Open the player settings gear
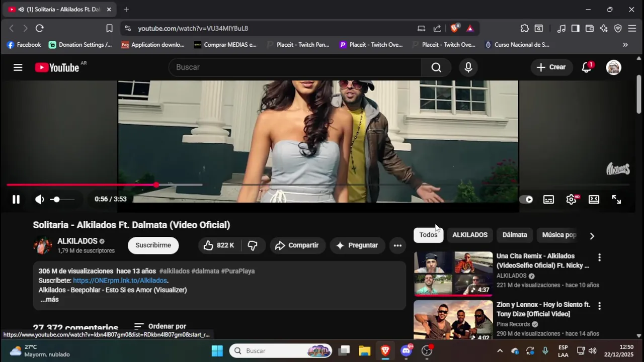 571,200
